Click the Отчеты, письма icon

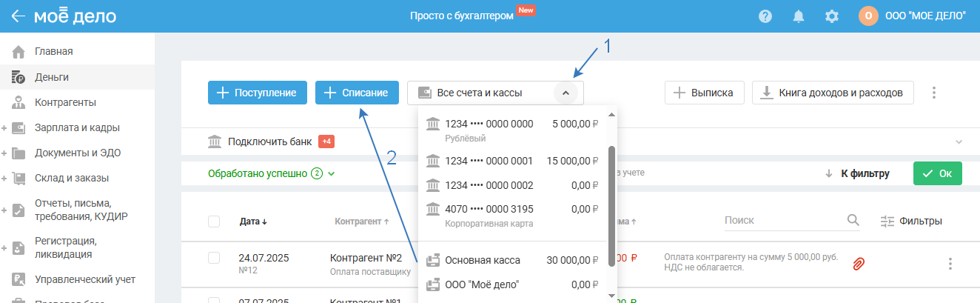tap(19, 210)
